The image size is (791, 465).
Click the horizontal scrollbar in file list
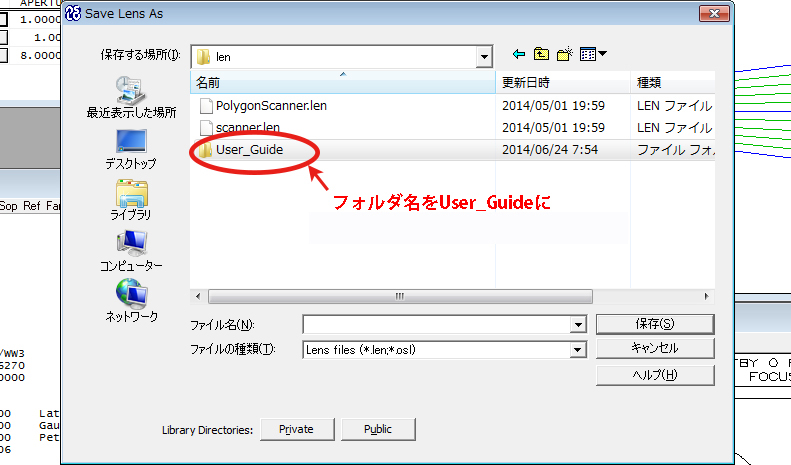(x=401, y=297)
